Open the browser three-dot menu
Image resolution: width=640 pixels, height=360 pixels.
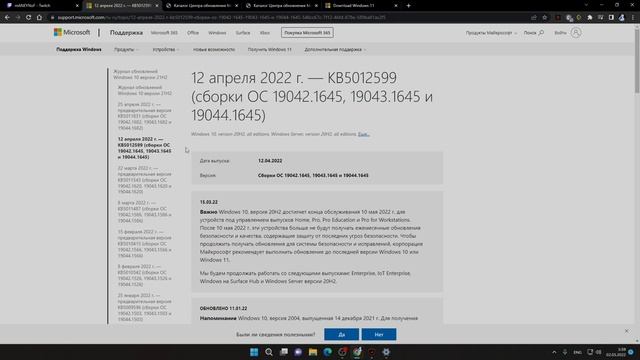(x=633, y=18)
